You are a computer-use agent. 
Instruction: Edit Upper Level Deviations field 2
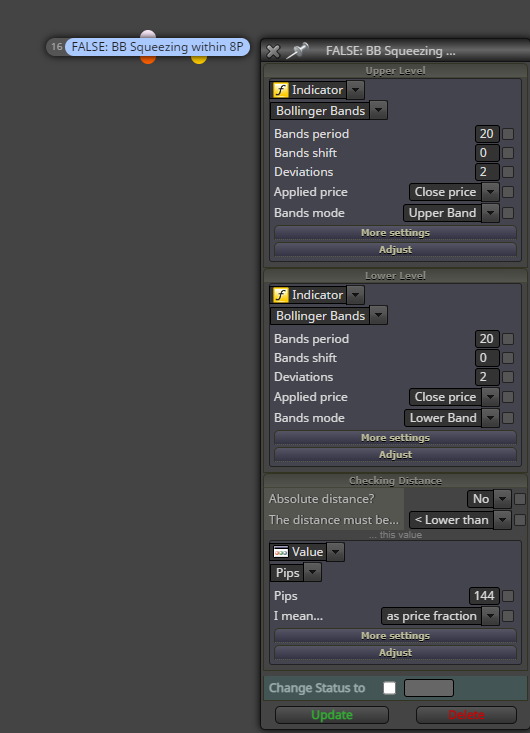click(487, 172)
